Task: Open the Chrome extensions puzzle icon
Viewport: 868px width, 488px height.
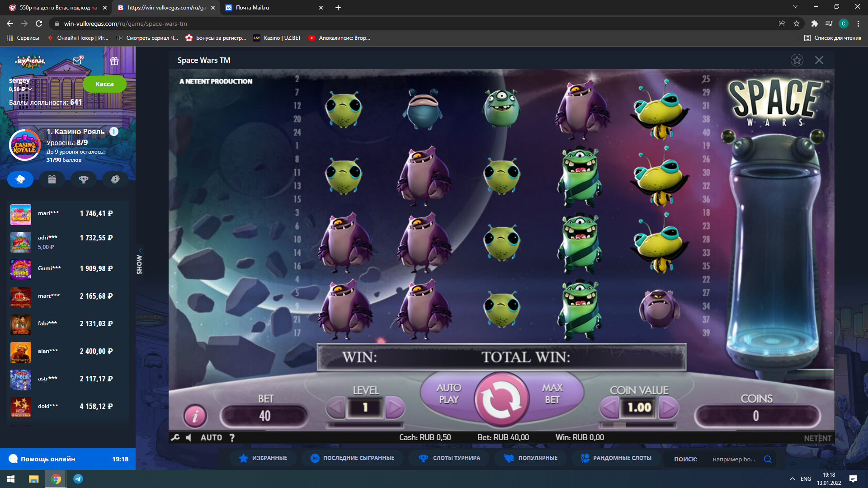Action: (x=814, y=23)
